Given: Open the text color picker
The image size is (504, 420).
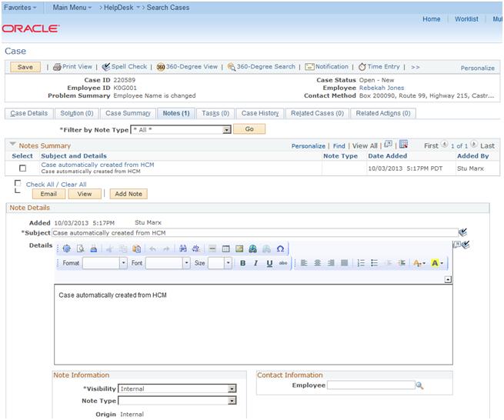Looking at the screenshot, I should [419, 263].
